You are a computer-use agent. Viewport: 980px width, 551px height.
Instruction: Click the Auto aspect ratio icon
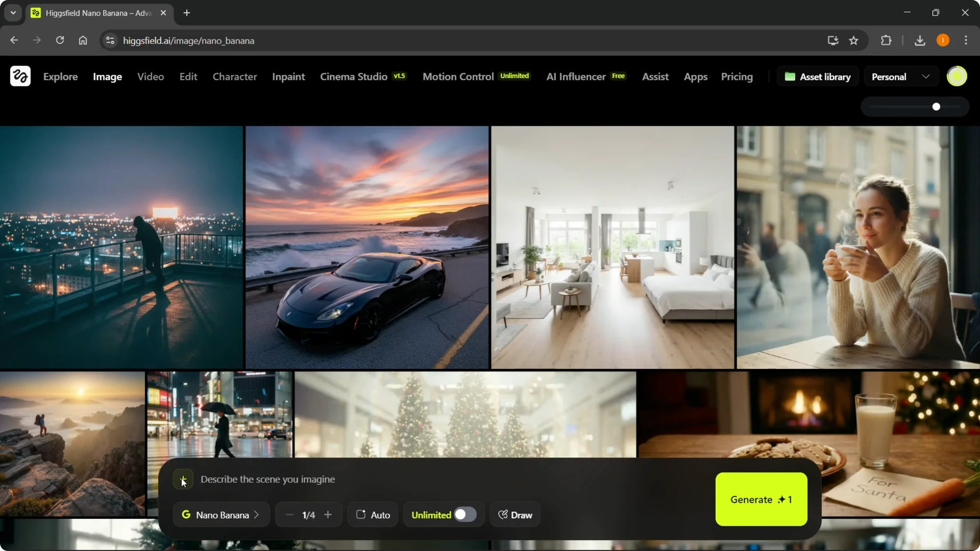[x=361, y=514]
